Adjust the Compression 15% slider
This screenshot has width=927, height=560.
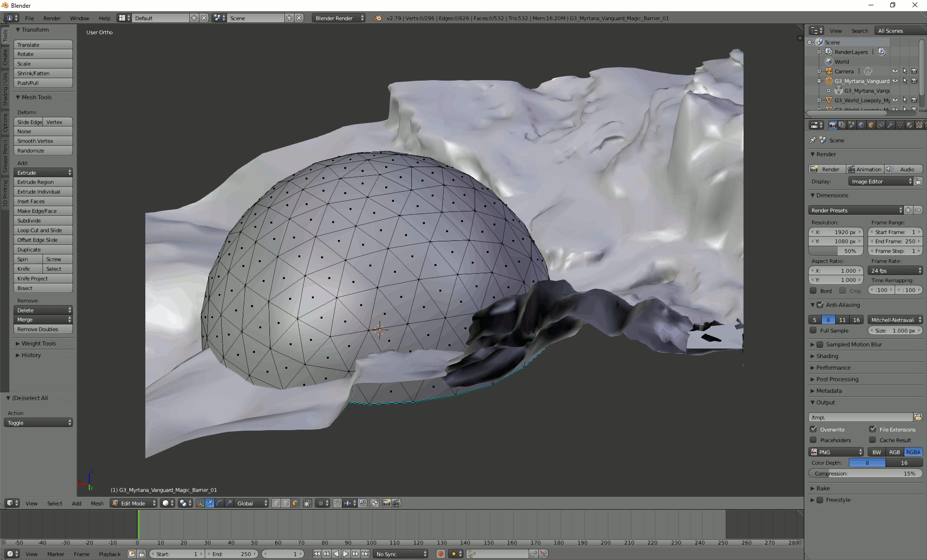865,474
